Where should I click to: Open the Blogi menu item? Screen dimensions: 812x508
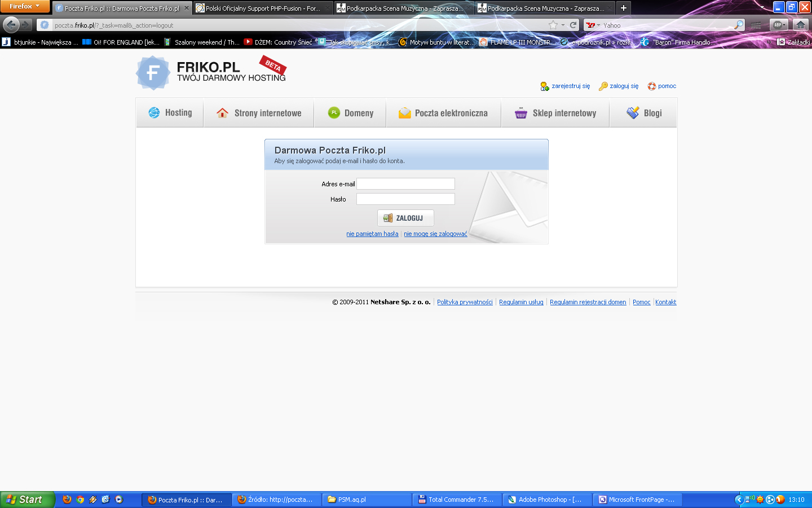643,113
